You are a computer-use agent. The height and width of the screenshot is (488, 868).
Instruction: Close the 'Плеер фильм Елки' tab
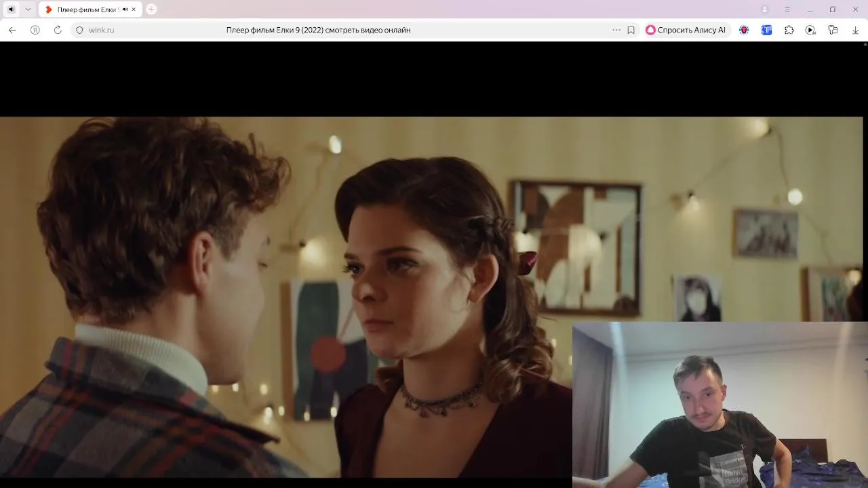click(x=134, y=9)
